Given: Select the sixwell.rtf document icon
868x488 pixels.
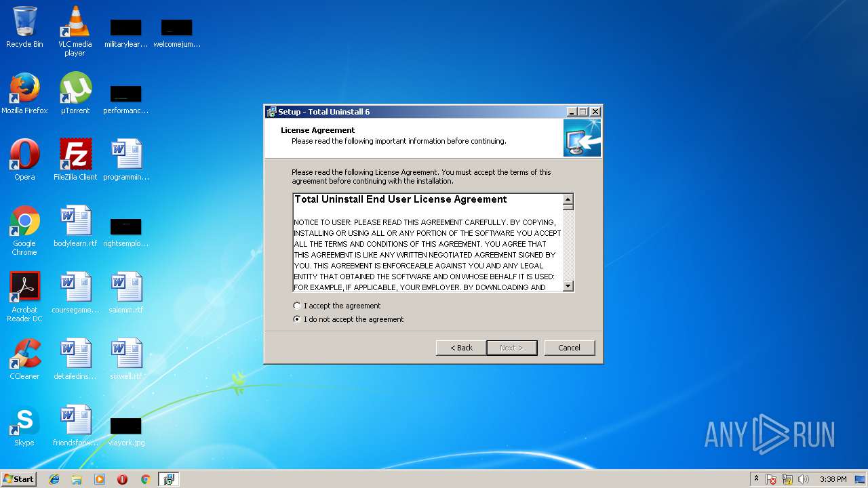Looking at the screenshot, I should 126,359.
